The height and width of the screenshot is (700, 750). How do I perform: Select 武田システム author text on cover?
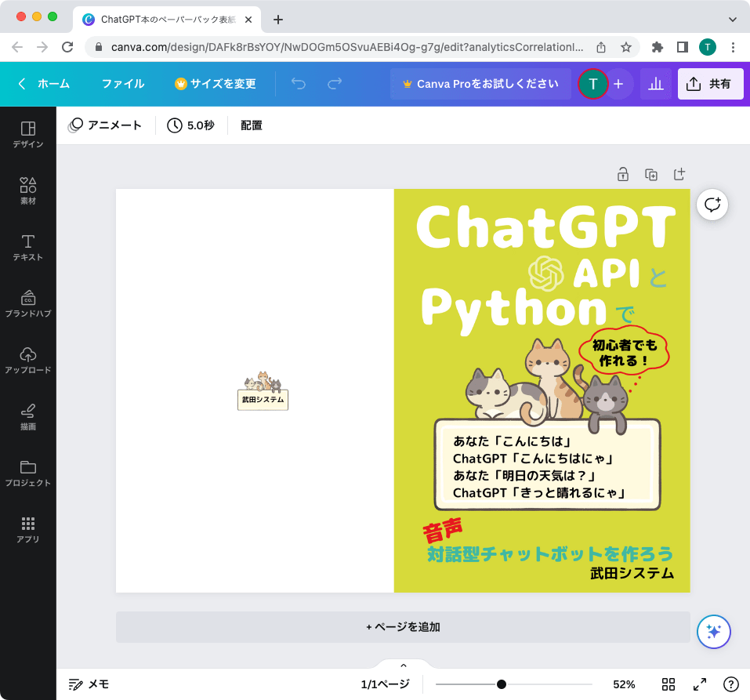(632, 573)
